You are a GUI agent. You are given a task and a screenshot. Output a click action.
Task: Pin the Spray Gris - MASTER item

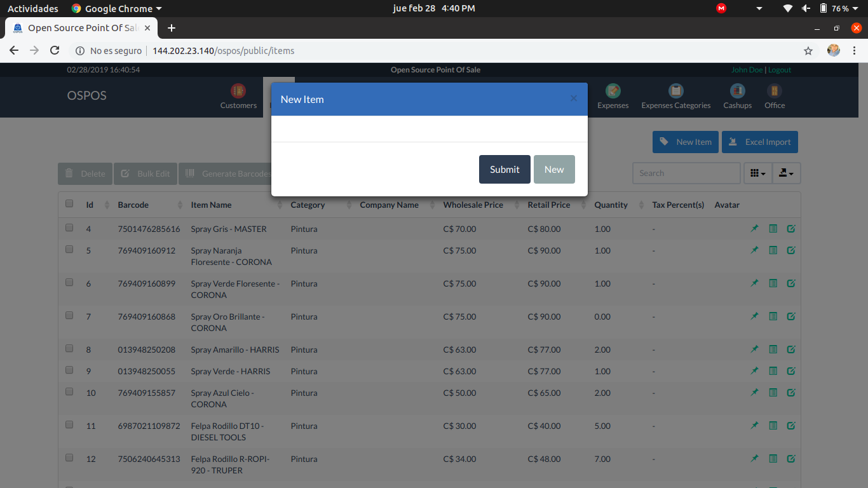tap(754, 227)
